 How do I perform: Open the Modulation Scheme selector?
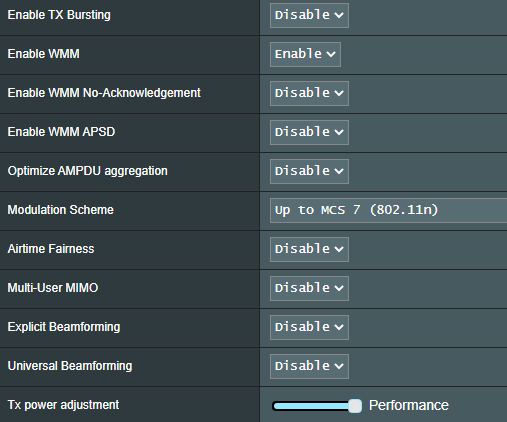388,210
